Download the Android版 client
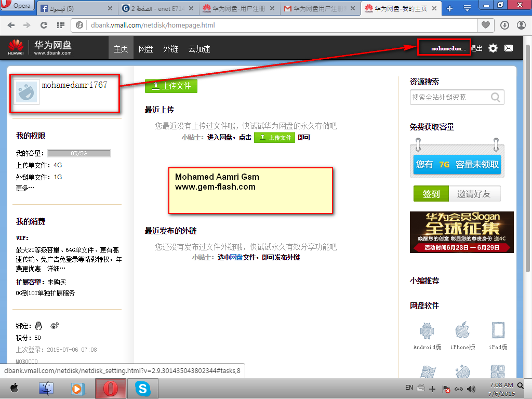The height and width of the screenshot is (399, 532). [x=427, y=336]
